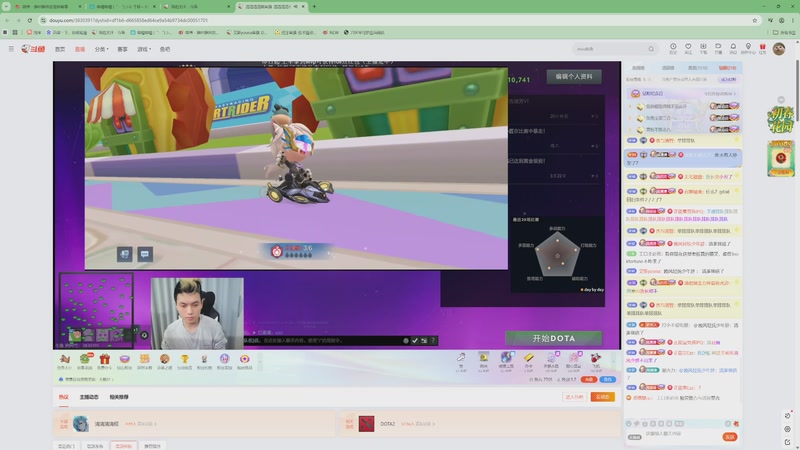
Task: Open the 初春花园 event banner
Action: (x=780, y=119)
